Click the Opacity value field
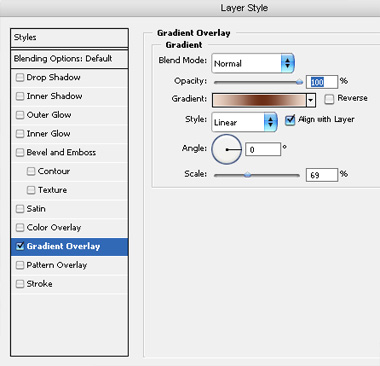Viewport: 380px width, 366px height. coord(322,82)
